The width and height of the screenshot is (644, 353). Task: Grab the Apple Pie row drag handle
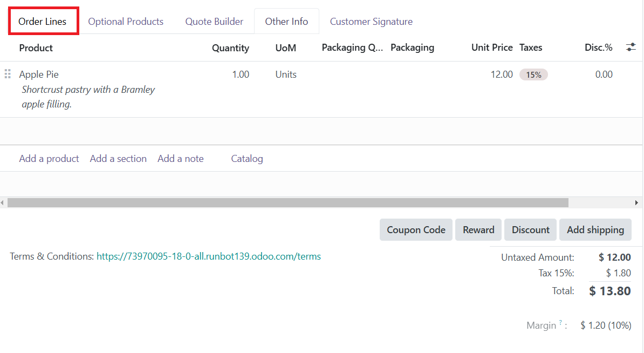pyautogui.click(x=8, y=74)
